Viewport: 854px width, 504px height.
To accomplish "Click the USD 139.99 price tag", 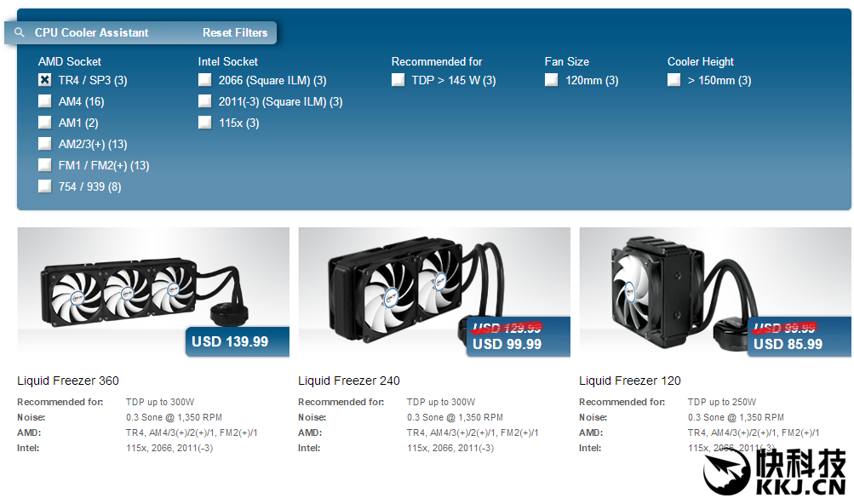I will 238,341.
